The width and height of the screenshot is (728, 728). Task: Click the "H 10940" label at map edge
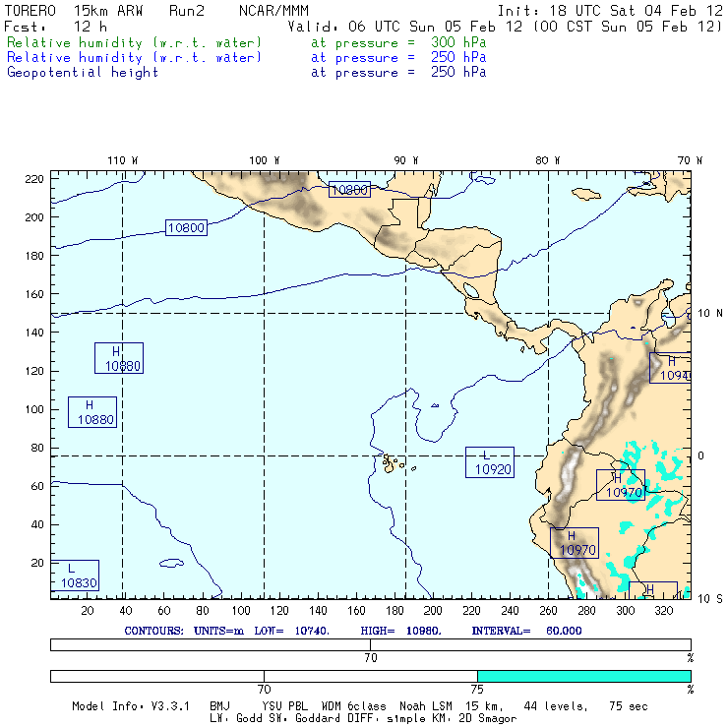pyautogui.click(x=670, y=368)
